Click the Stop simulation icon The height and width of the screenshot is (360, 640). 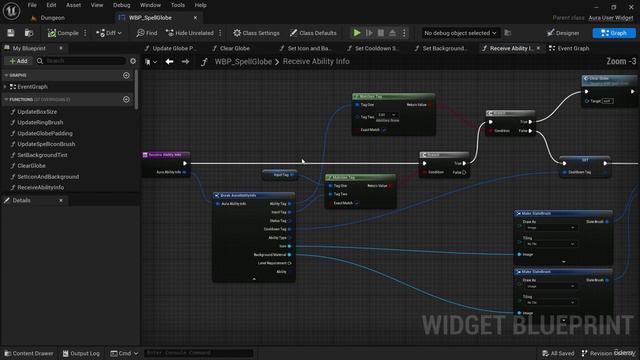click(380, 33)
